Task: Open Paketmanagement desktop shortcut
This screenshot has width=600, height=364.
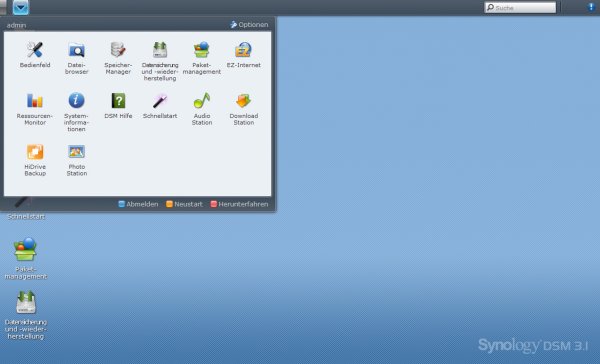Action: (25, 249)
